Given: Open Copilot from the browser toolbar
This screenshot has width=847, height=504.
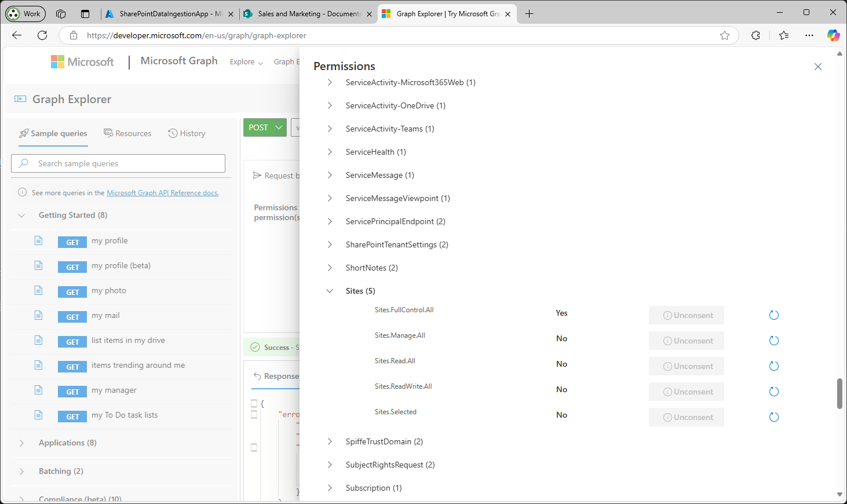Looking at the screenshot, I should click(833, 35).
